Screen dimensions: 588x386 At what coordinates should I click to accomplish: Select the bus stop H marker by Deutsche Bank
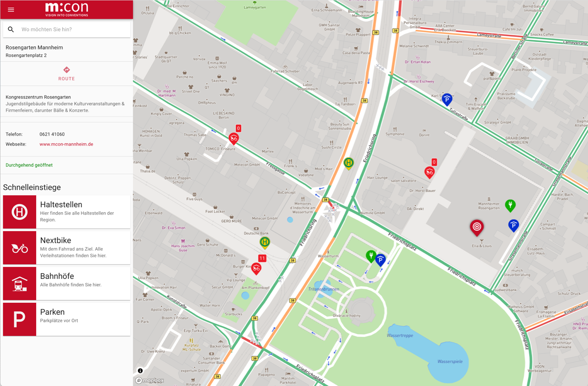pos(265,243)
